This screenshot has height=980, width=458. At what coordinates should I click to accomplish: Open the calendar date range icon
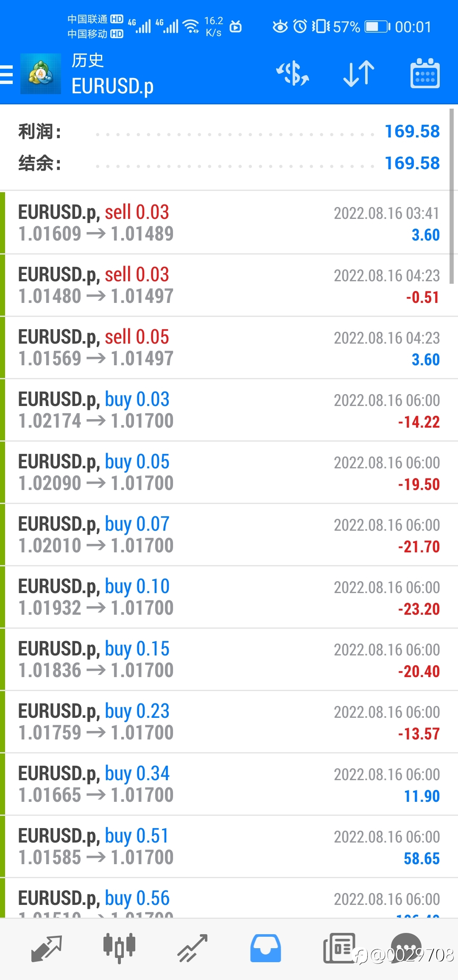pos(425,73)
